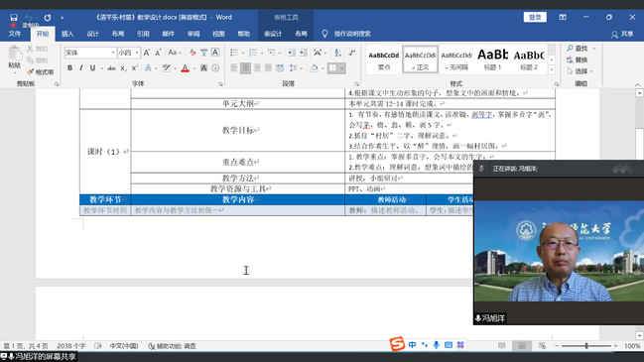Click Distributed alignment icon
Viewport: 644px width, 362px height.
click(x=280, y=68)
